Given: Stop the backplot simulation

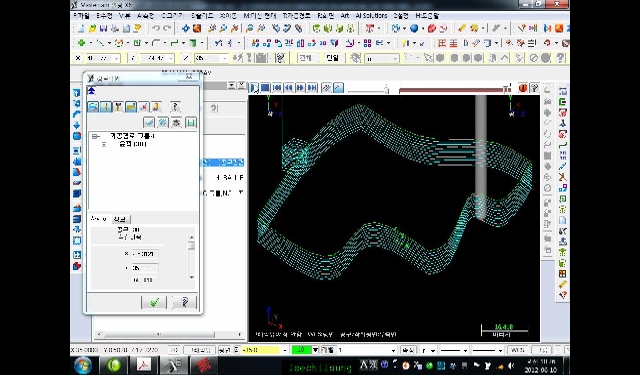Looking at the screenshot, I should coord(265,88).
